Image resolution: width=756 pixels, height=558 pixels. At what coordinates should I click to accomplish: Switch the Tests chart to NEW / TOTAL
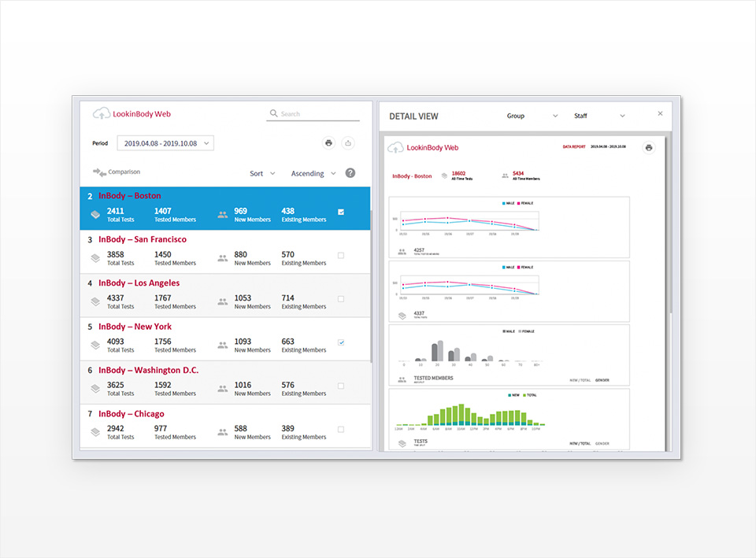(x=580, y=443)
